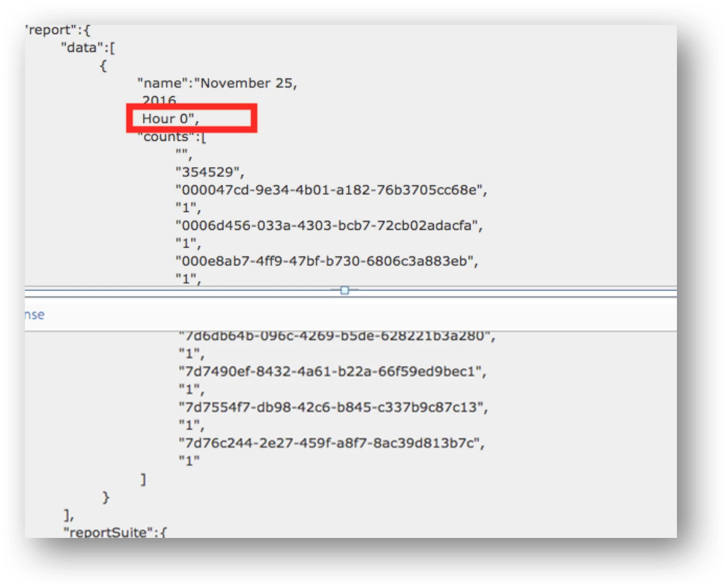Click the 7d7554f7-db98-42c6-b845-c337b9c87c13 ID
727x588 pixels.
[334, 408]
